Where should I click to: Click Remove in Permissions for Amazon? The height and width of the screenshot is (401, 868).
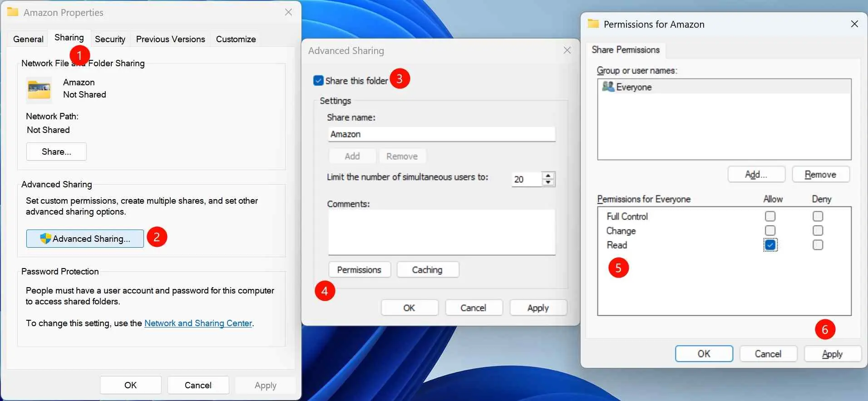coord(820,175)
